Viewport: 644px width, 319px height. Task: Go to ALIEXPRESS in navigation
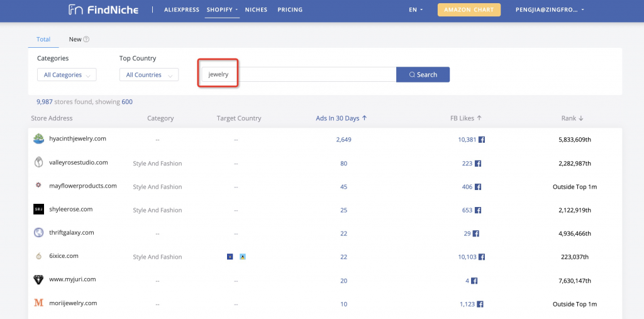pos(182,10)
